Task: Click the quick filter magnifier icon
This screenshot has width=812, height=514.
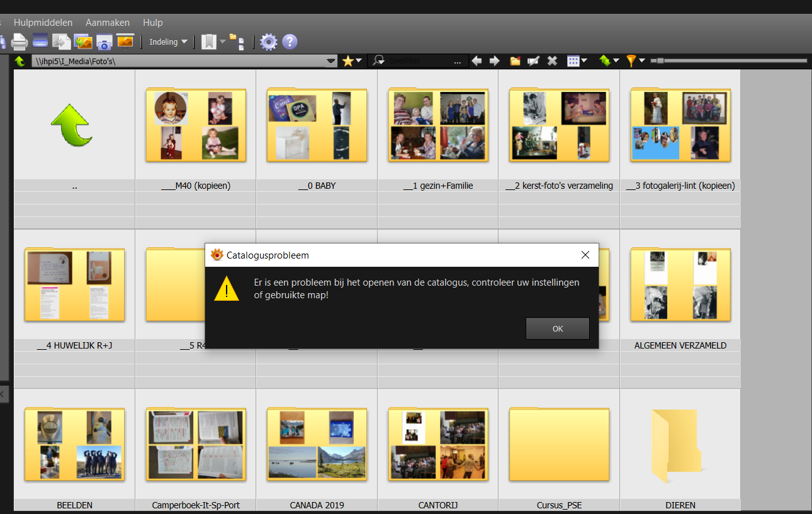Action: click(378, 61)
